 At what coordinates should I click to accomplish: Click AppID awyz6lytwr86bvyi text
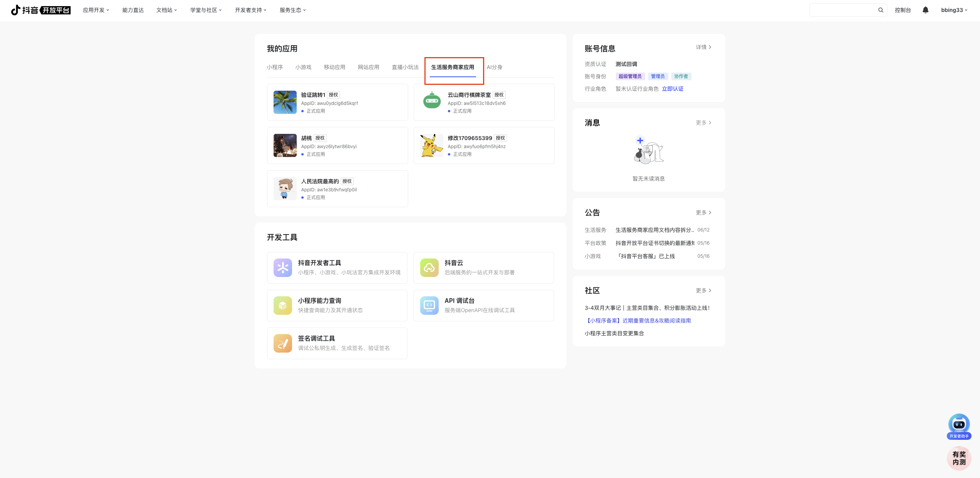click(329, 147)
